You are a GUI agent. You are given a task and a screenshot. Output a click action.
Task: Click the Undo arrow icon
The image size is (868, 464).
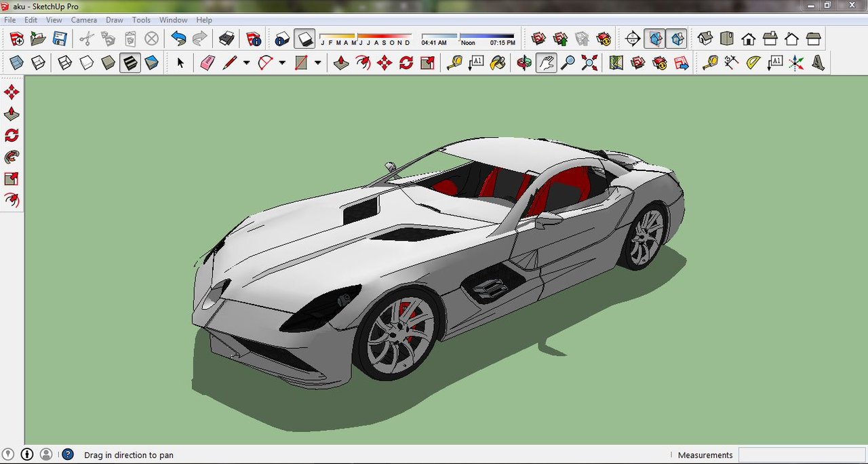pos(178,39)
